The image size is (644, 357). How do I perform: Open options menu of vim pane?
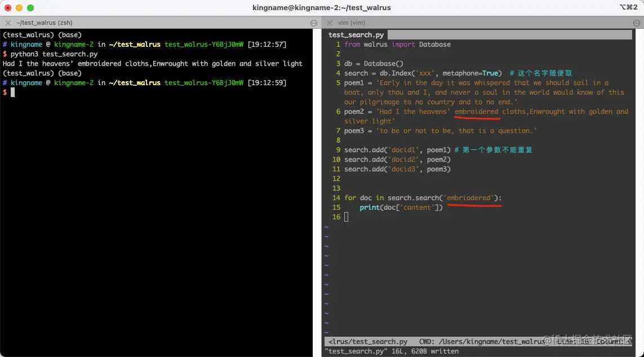(636, 23)
